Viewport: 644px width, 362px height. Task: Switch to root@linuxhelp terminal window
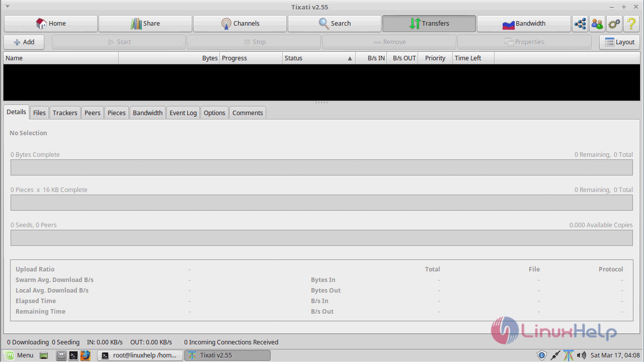[x=140, y=355]
